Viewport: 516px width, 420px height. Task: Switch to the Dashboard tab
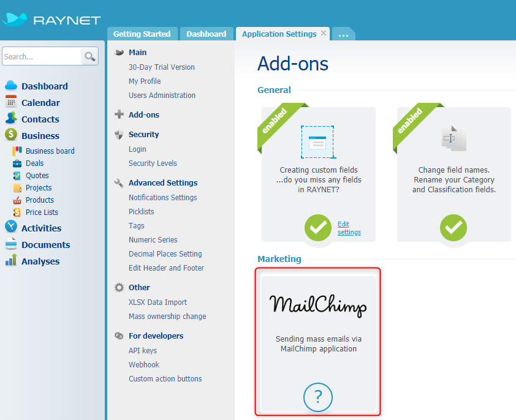coord(207,34)
